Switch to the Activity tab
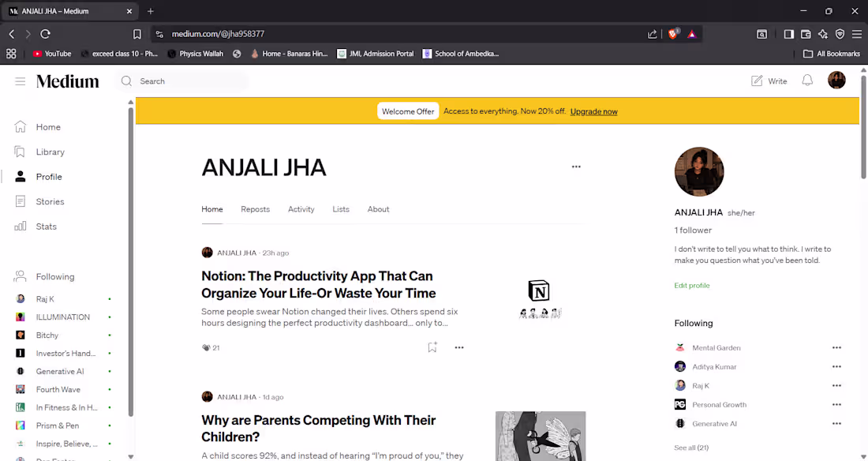 (x=301, y=209)
